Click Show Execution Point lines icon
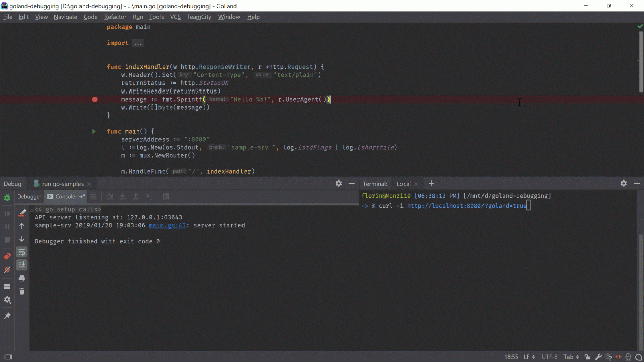Image resolution: width=644 pixels, height=362 pixels. tap(93, 197)
